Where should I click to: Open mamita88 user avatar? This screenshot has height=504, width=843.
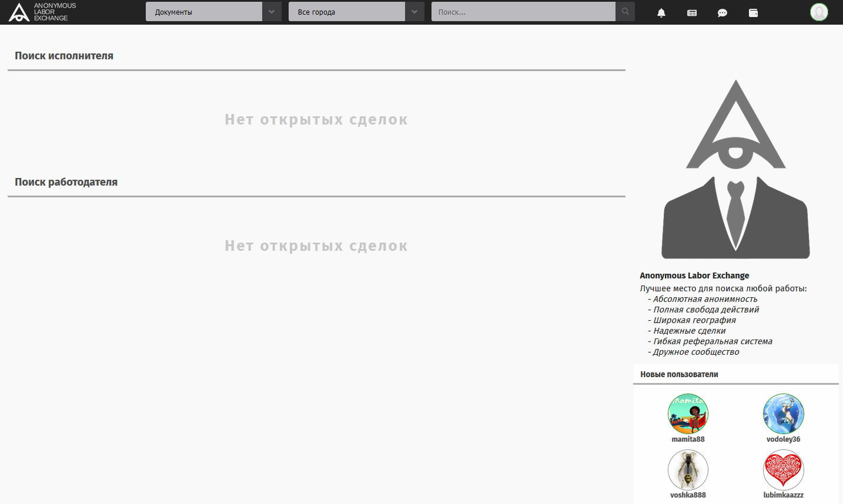coord(688,414)
